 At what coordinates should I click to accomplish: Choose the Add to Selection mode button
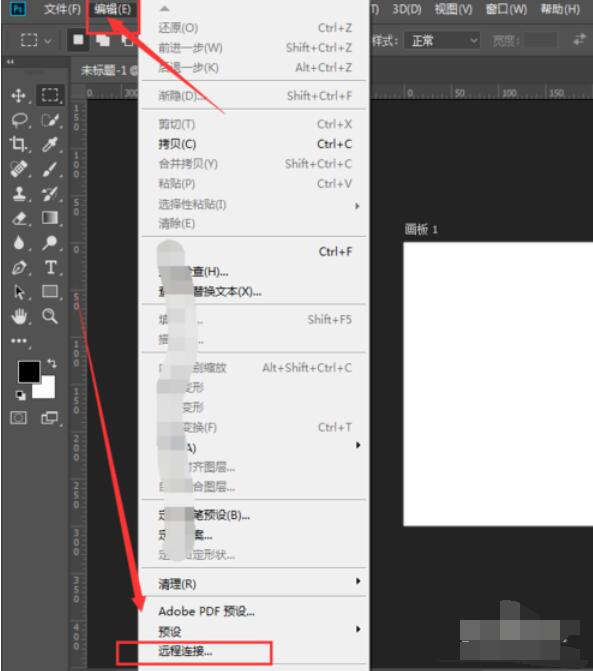[x=103, y=40]
